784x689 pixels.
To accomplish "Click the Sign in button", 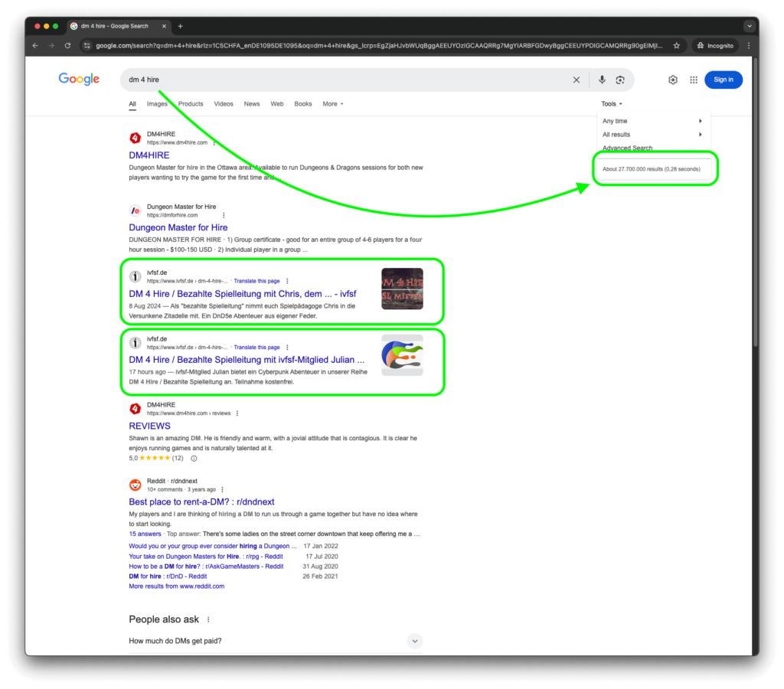I will pyautogui.click(x=723, y=80).
